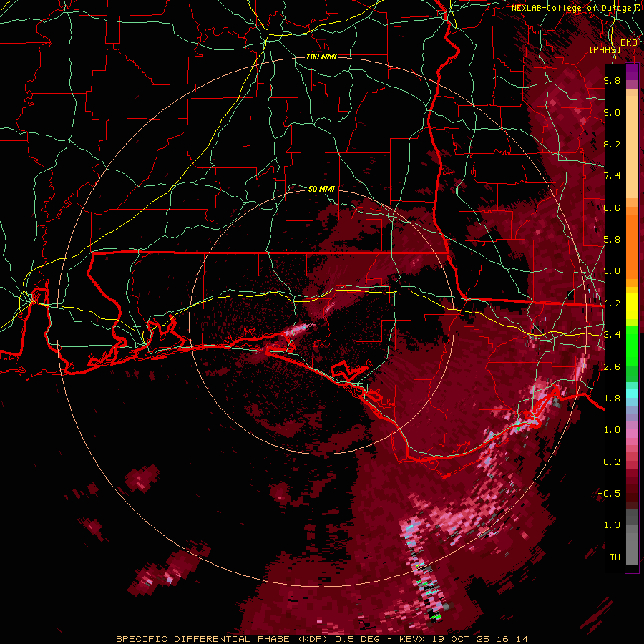Click the 2.6 value on the color scale
Image resolution: width=644 pixels, height=644 pixels.
click(x=612, y=367)
